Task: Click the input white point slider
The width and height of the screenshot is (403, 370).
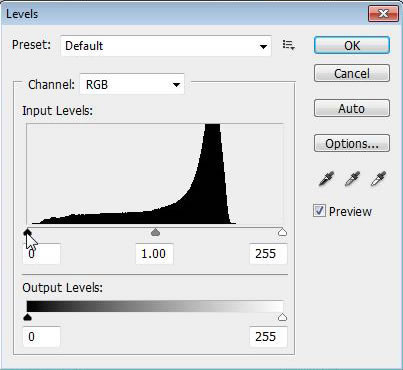Action: (x=282, y=232)
